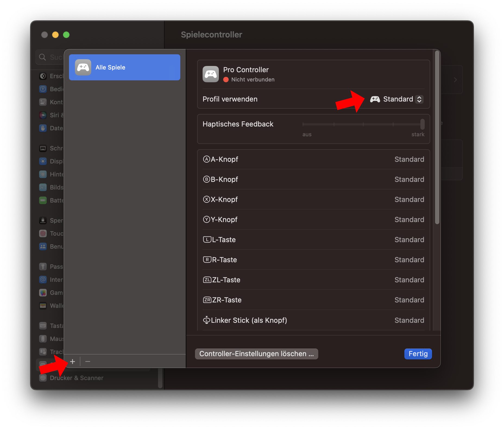Open Siri settings icon in sidebar

(x=43, y=115)
